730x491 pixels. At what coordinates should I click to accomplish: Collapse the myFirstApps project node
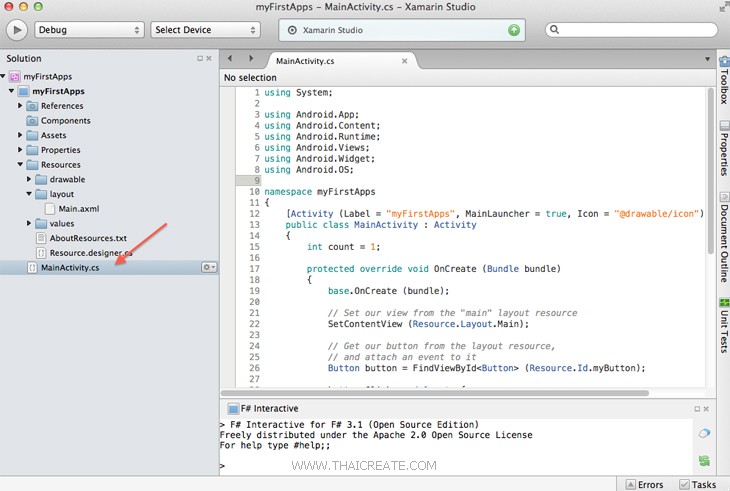coord(11,91)
